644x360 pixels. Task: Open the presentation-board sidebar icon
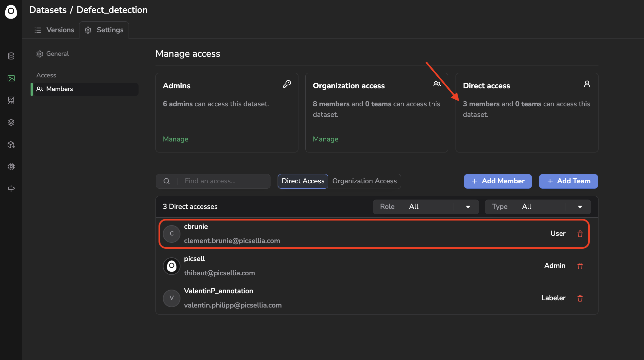[x=11, y=100]
